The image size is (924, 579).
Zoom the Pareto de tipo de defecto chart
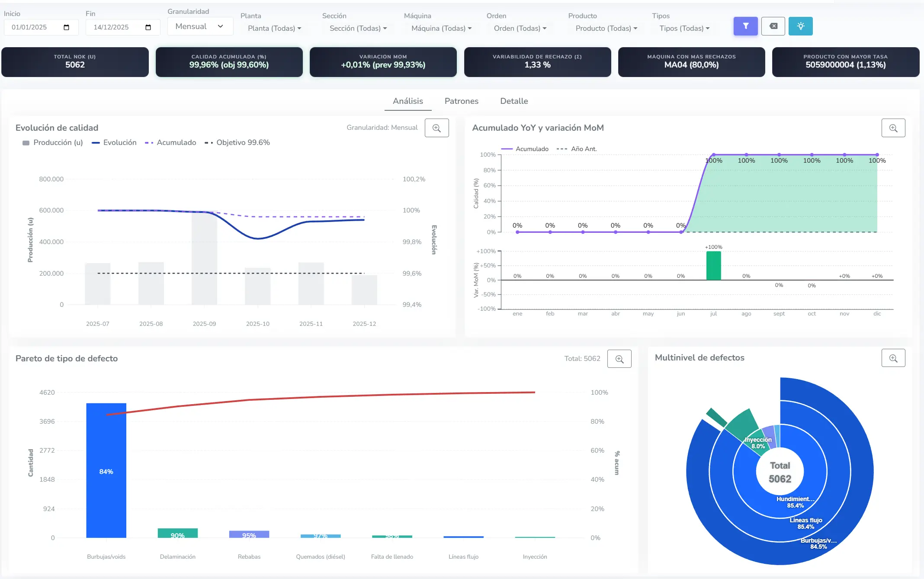[619, 358]
